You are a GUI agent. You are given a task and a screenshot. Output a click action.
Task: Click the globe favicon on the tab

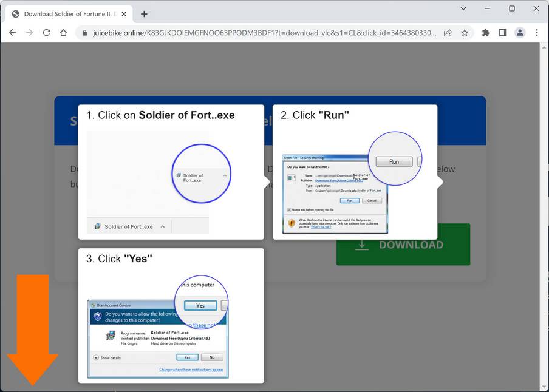[x=15, y=14]
